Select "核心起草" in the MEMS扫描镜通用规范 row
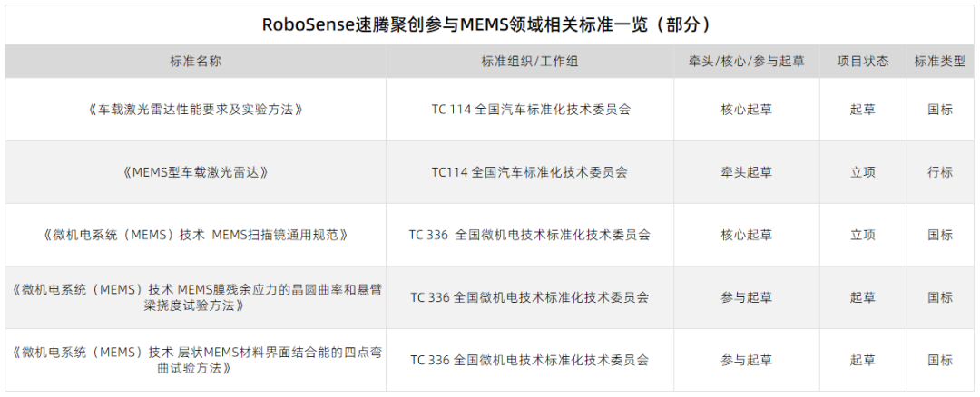This screenshot has width=980, height=397. [x=746, y=235]
